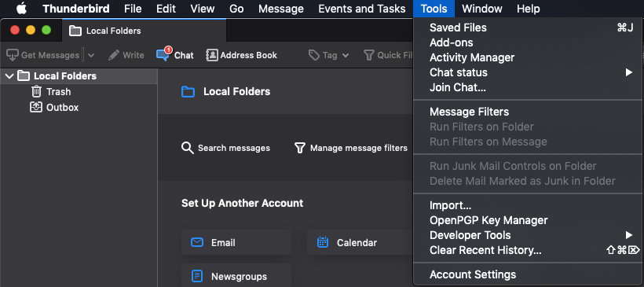Open the Edit menu
Screen dimensions: 644x287
(x=166, y=9)
